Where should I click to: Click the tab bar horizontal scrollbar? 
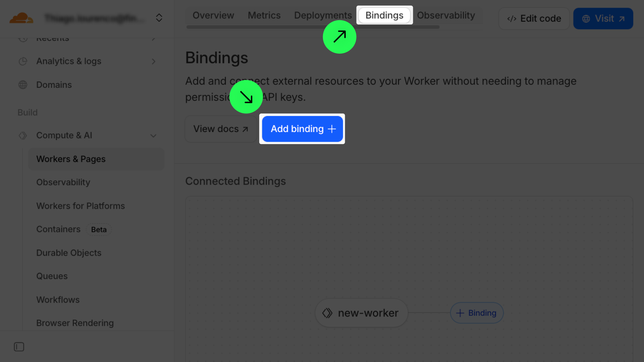[x=313, y=27]
